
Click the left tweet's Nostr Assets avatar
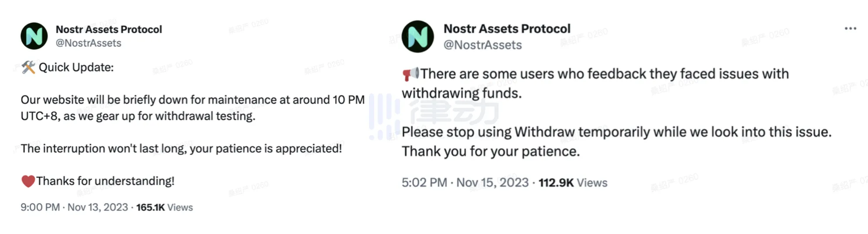click(34, 36)
